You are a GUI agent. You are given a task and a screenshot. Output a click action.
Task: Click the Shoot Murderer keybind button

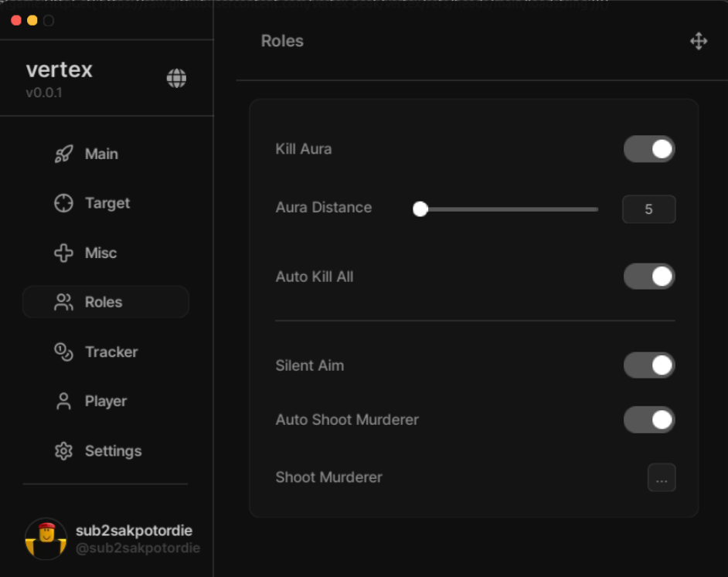pos(662,477)
